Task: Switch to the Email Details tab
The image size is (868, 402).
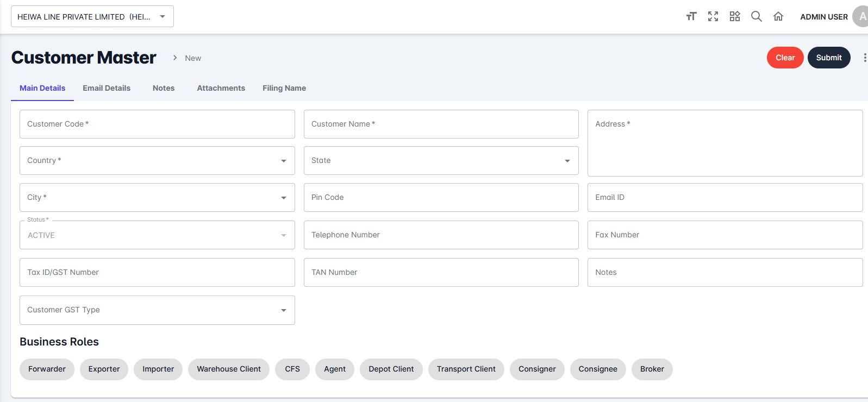Action: click(107, 88)
